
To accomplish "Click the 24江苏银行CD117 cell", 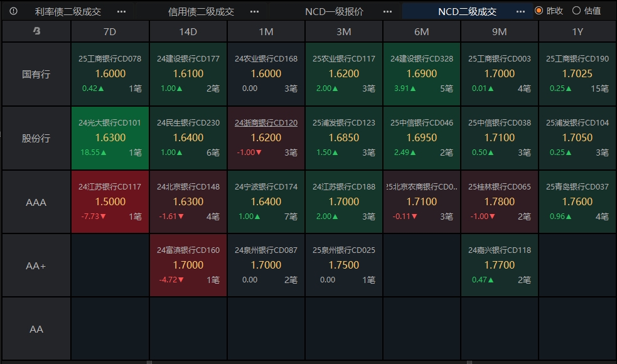I will point(110,202).
